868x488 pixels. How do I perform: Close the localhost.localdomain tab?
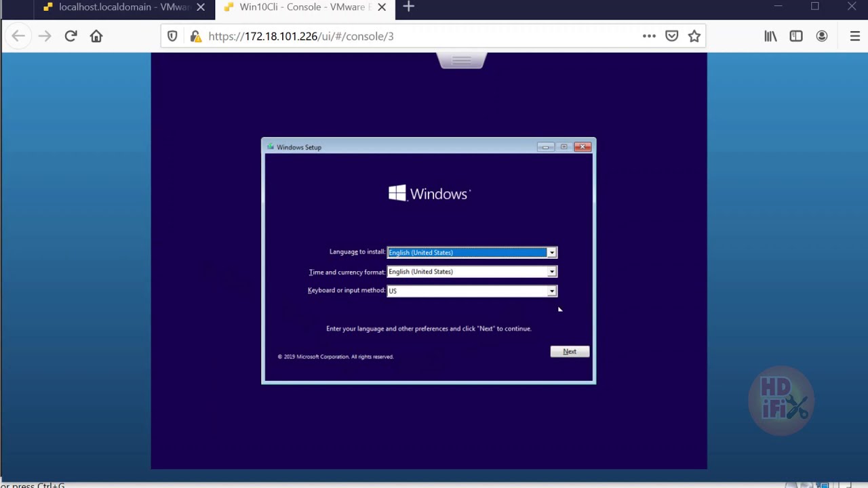pos(201,7)
